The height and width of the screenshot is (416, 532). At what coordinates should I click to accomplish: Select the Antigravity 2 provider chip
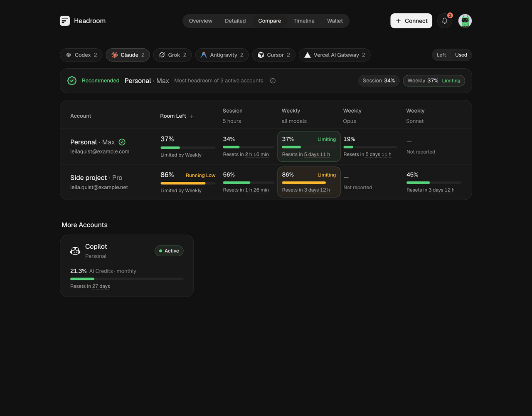[222, 55]
